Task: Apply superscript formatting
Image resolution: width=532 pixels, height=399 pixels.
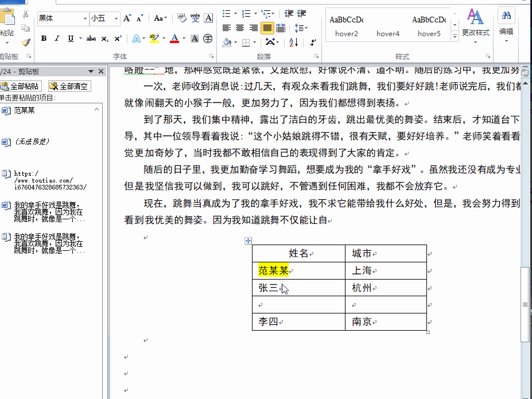Action: pyautogui.click(x=118, y=38)
